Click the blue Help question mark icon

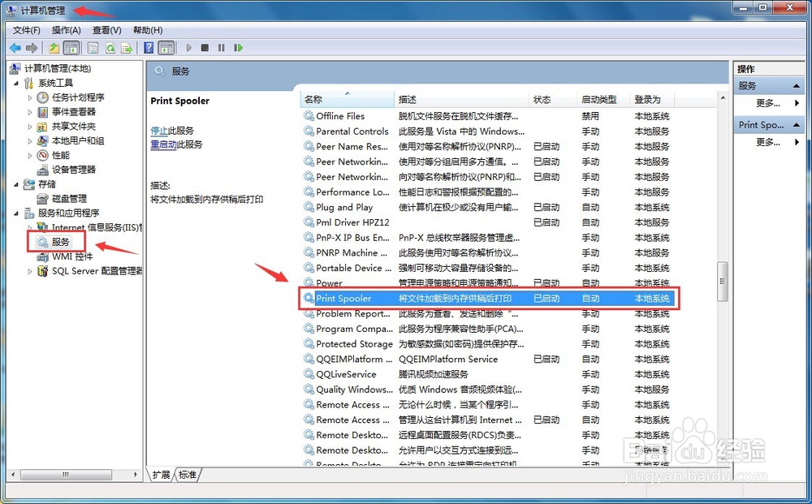click(149, 48)
